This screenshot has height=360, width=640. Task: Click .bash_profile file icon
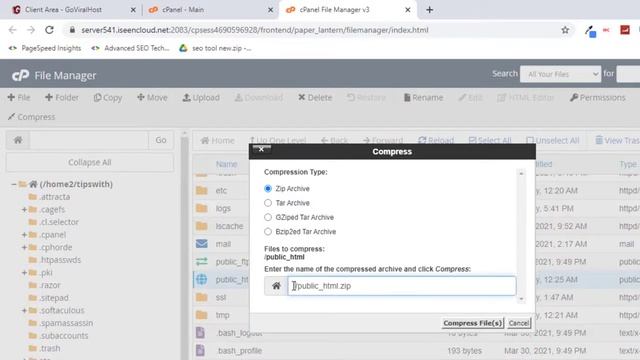[200, 350]
